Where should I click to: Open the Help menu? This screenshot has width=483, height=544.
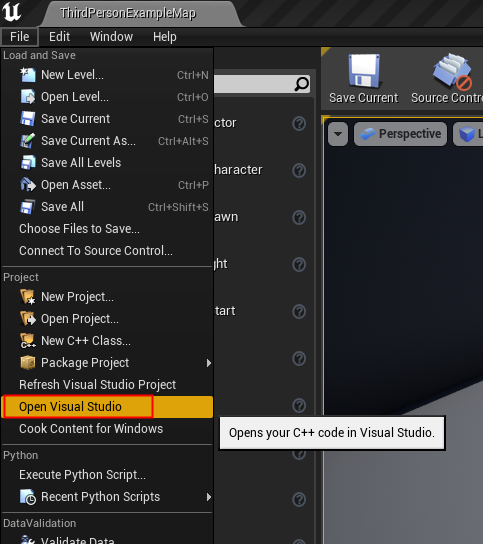[x=165, y=37]
